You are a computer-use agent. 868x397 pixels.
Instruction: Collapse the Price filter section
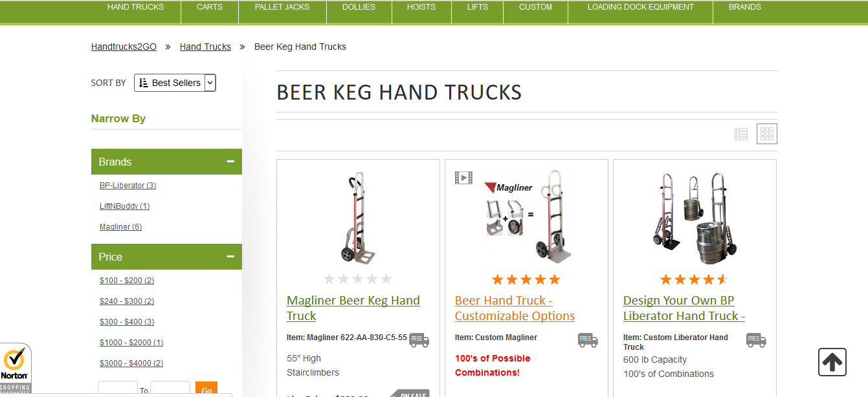tap(230, 257)
